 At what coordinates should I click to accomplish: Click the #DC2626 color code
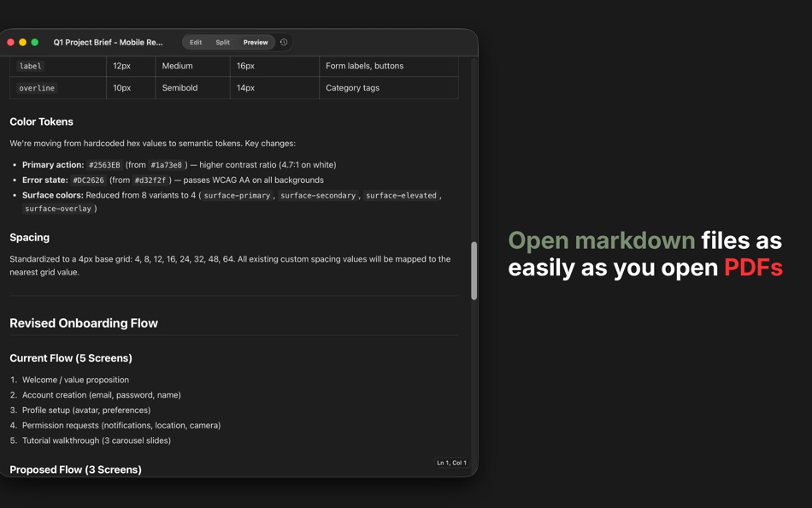[89, 180]
